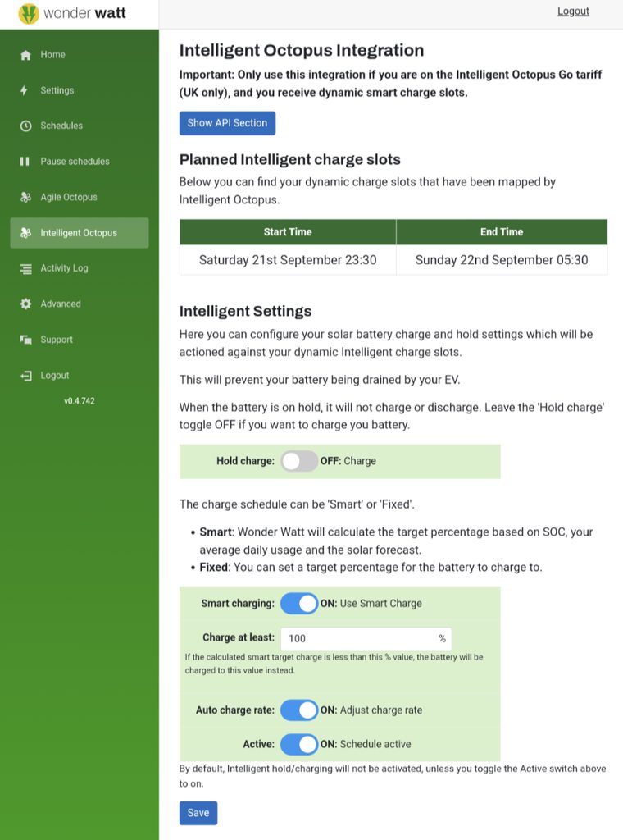Click the Charge at least percentage field
This screenshot has width=623, height=840.
pyautogui.click(x=359, y=638)
